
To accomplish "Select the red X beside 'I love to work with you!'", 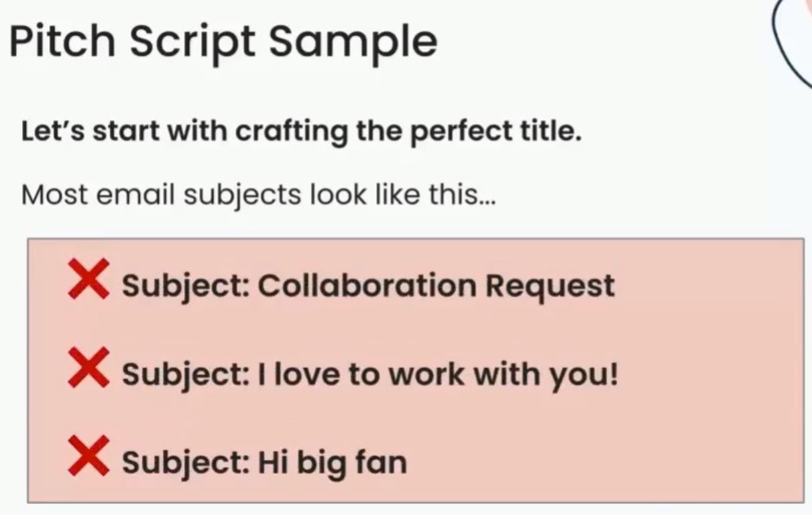I will 89,367.
